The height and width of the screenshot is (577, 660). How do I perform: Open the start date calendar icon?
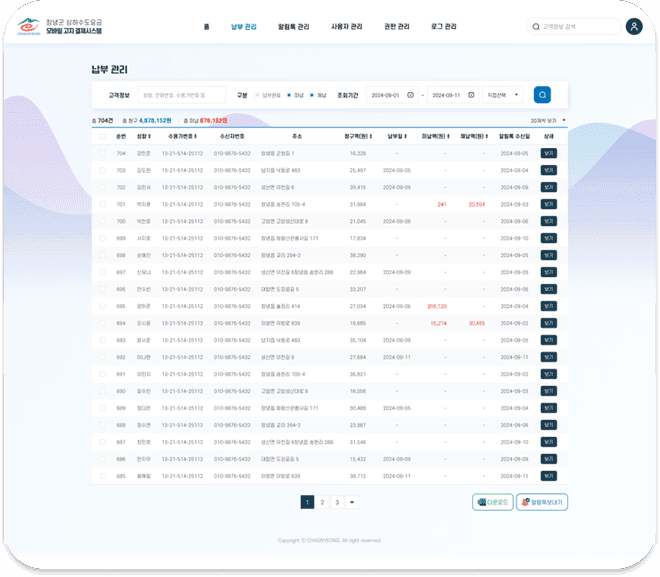[410, 95]
